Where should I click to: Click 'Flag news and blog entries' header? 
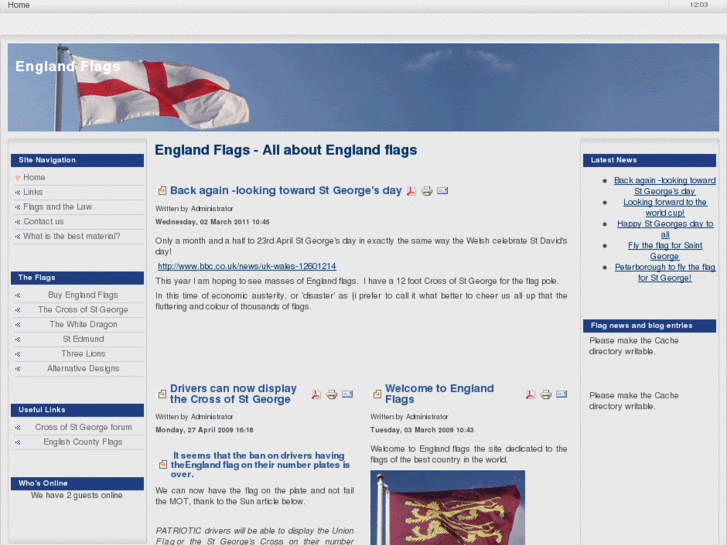649,326
